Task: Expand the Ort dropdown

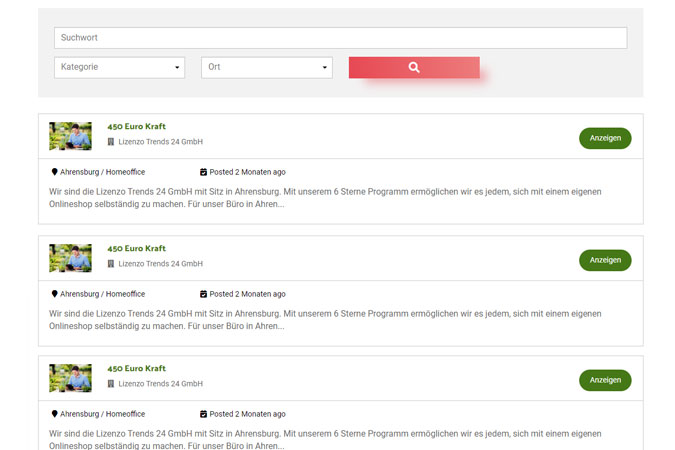Action: [x=266, y=67]
